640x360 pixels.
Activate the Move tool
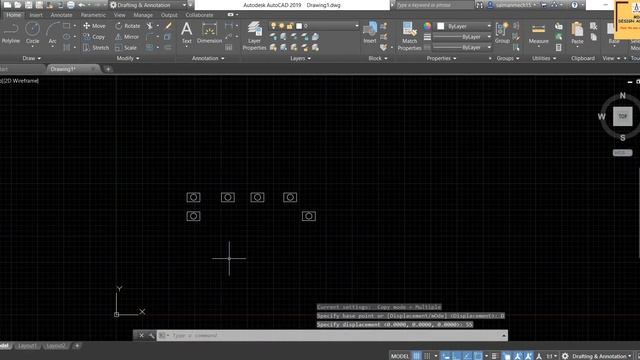(x=94, y=26)
